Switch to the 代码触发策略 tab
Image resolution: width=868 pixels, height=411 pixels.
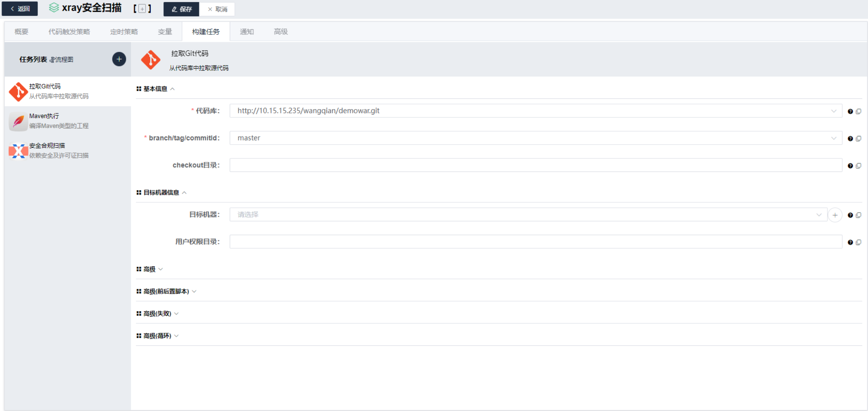[69, 32]
